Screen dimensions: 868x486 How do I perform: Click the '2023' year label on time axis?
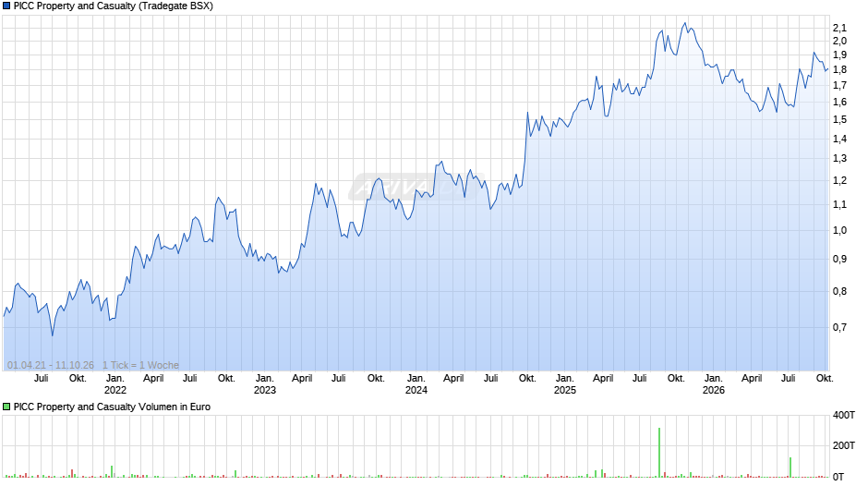coord(265,390)
